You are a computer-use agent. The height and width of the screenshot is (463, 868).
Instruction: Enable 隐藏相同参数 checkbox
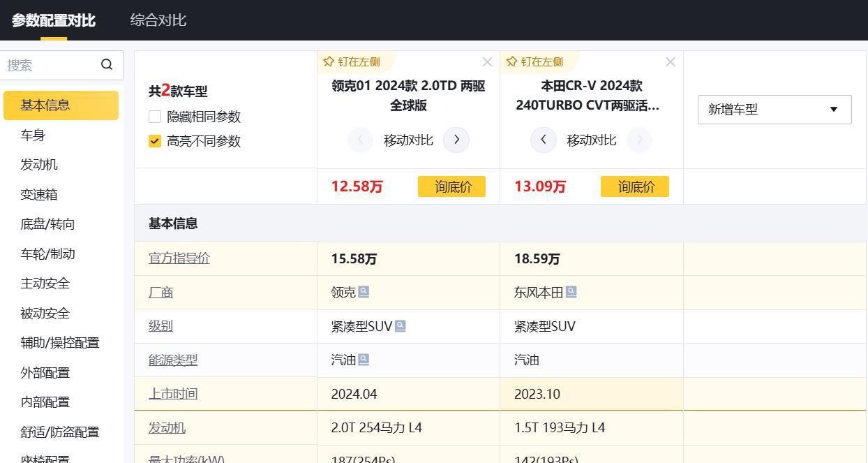(155, 117)
